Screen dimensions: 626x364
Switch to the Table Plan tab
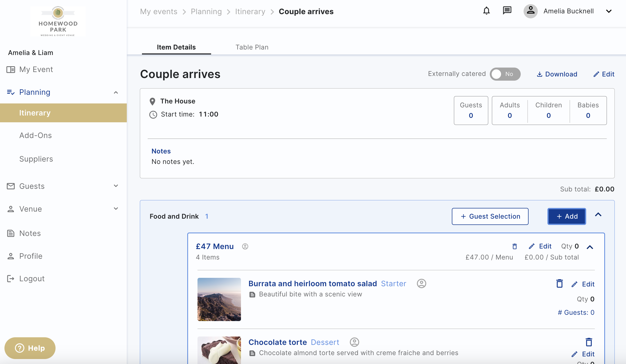[x=252, y=47]
